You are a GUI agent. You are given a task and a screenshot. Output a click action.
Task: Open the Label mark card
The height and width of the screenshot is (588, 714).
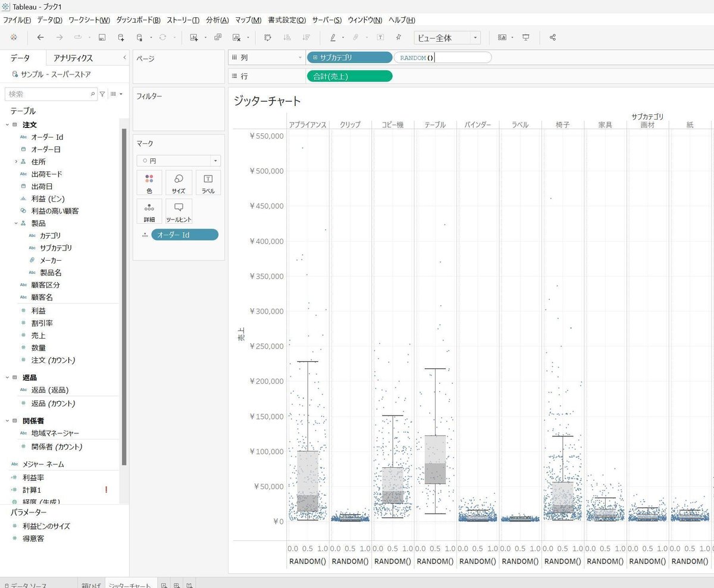(208, 183)
